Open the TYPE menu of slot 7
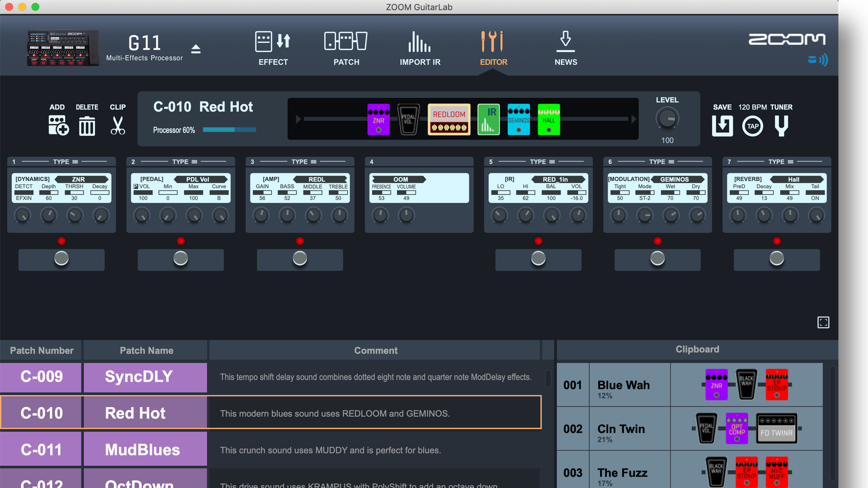Screen dimensions: 868x488 (781, 162)
